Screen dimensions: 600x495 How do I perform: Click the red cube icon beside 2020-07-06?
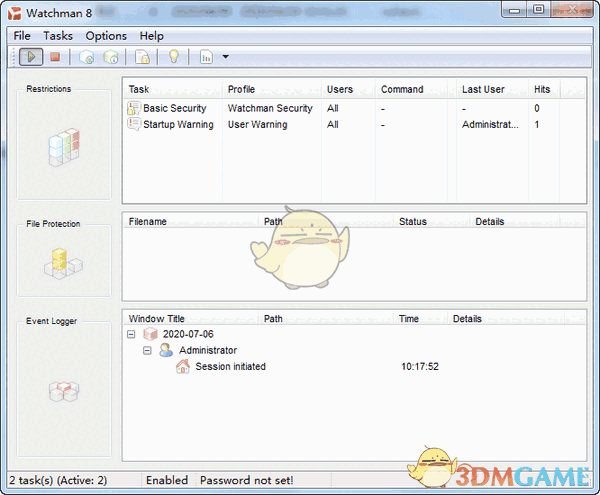click(150, 334)
